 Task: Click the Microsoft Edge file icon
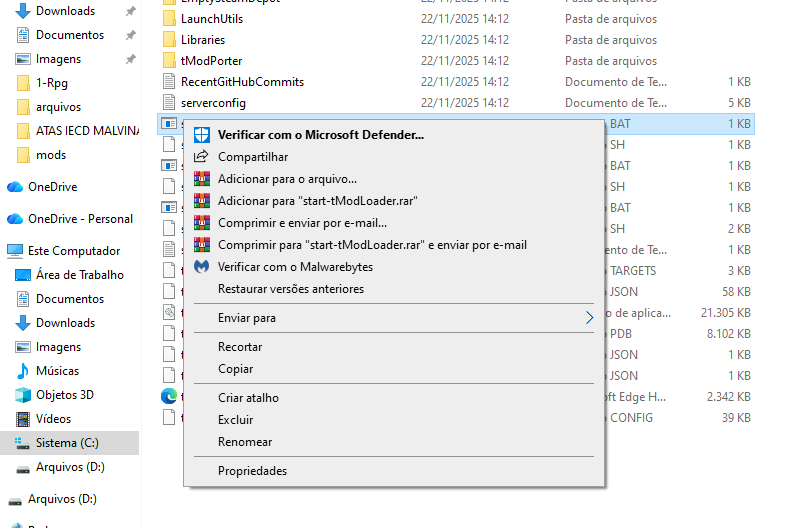[x=169, y=396]
